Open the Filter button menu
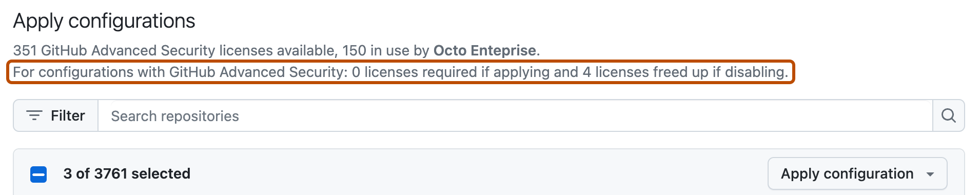 point(56,116)
